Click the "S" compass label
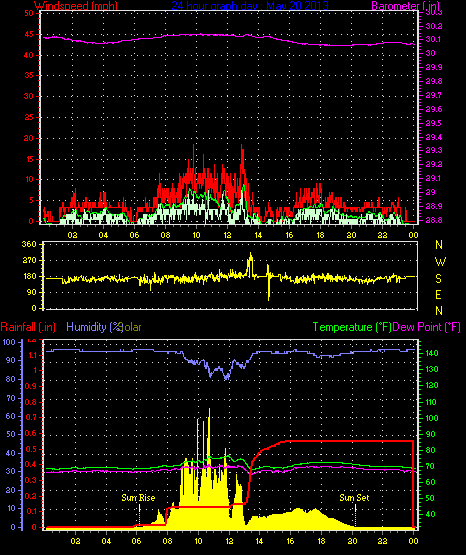This screenshot has height=555, width=466. point(438,279)
